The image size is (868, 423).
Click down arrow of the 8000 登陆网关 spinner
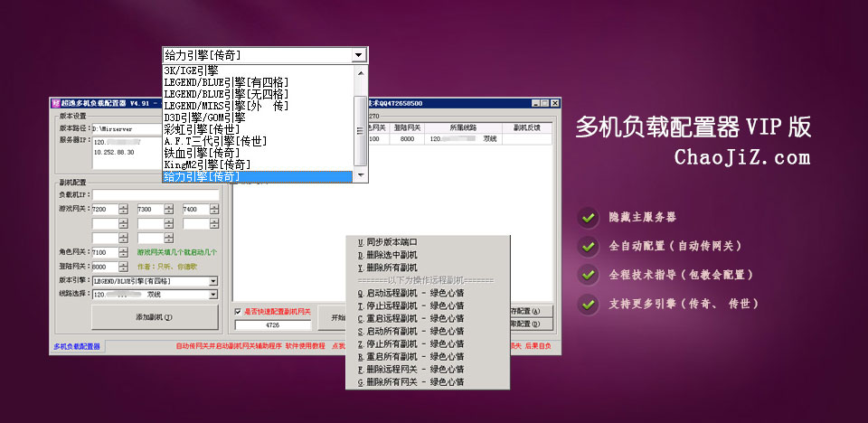[124, 269]
